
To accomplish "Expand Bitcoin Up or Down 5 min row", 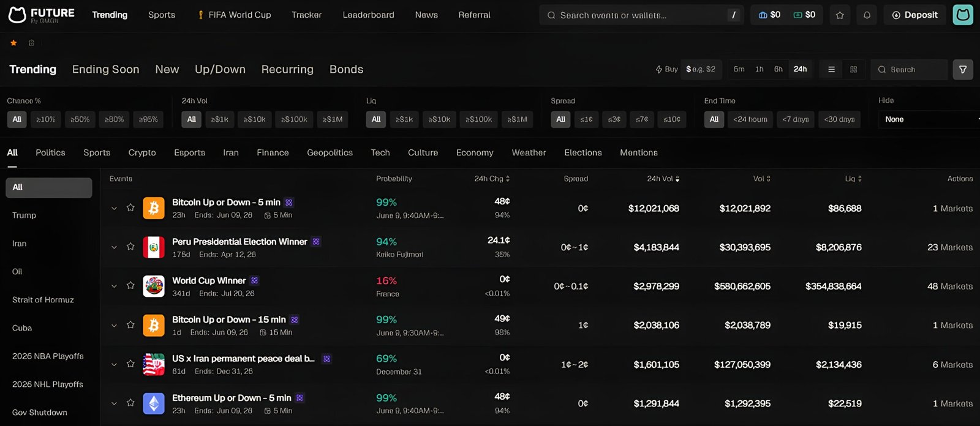I will click(x=114, y=208).
